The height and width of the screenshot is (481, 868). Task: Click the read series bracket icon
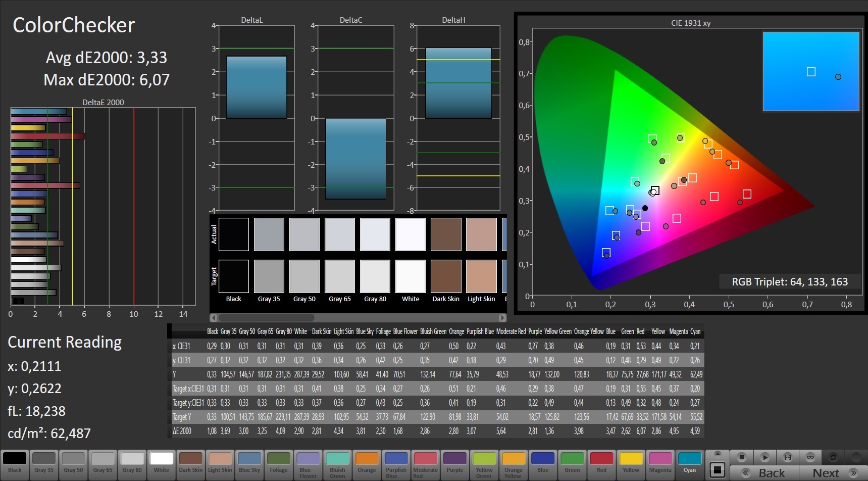pyautogui.click(x=787, y=457)
